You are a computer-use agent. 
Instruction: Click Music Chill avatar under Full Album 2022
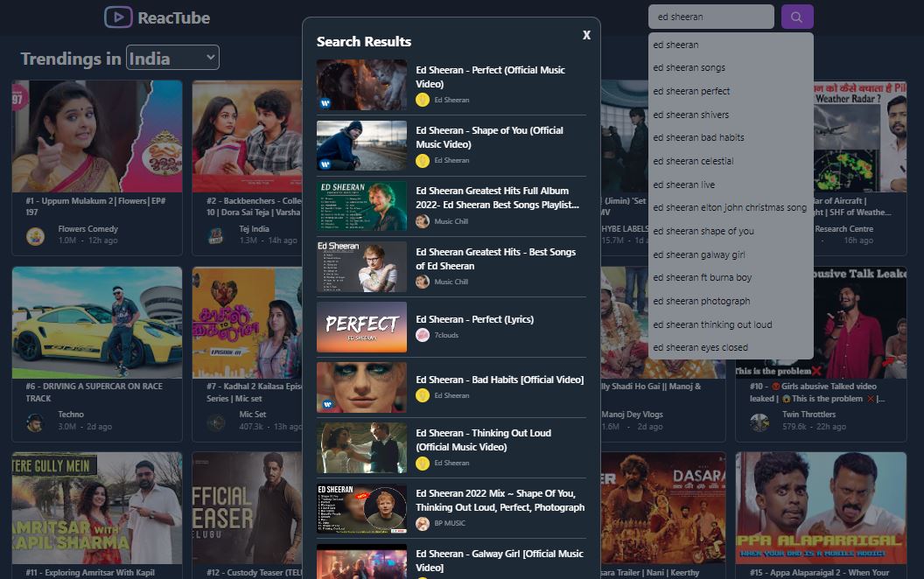[x=423, y=221]
